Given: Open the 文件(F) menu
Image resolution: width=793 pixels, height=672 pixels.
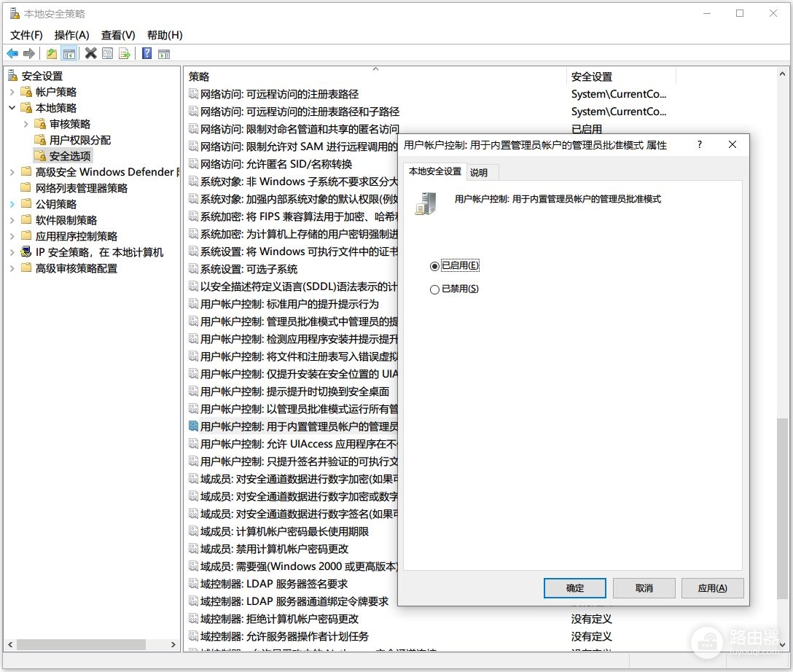Looking at the screenshot, I should (x=26, y=35).
